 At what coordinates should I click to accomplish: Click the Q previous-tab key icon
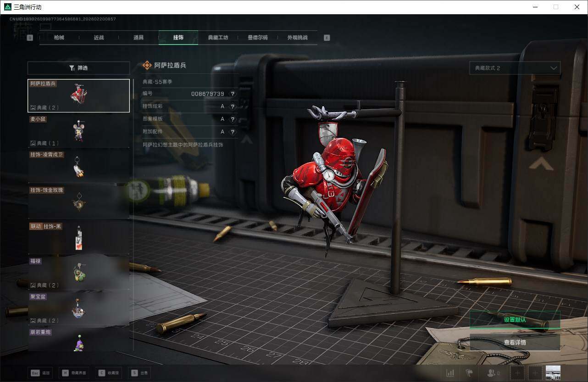30,38
